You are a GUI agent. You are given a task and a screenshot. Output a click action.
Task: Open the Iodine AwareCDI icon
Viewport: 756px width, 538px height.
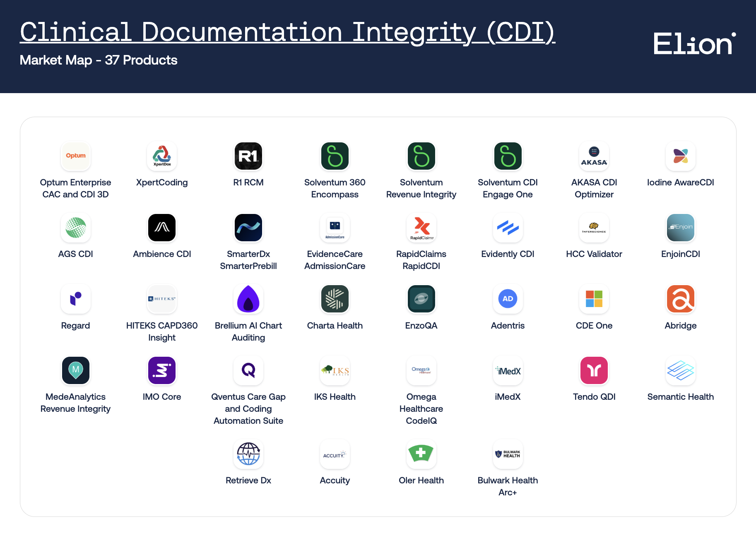(x=681, y=156)
